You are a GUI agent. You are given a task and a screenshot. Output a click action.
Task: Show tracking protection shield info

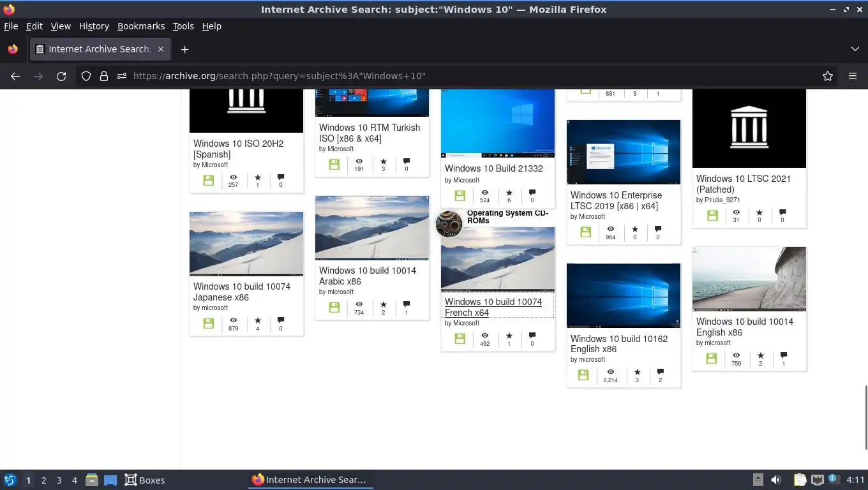tap(86, 76)
